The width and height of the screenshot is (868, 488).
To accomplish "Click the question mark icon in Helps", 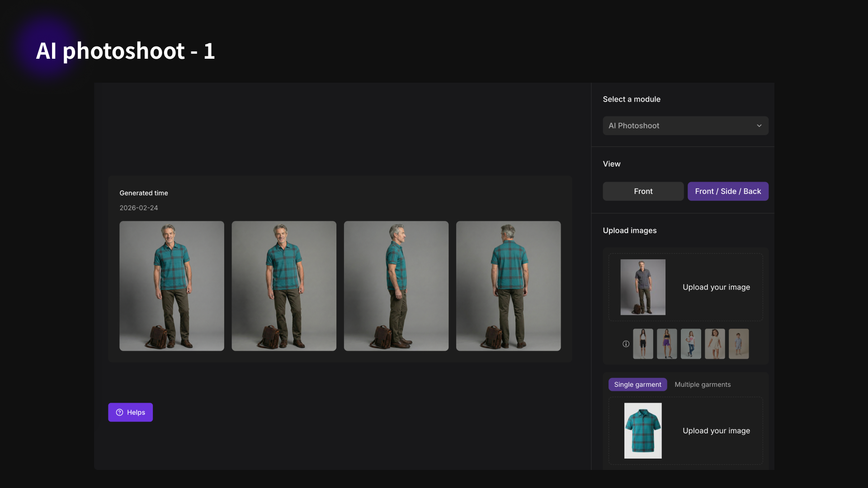I will pyautogui.click(x=119, y=413).
